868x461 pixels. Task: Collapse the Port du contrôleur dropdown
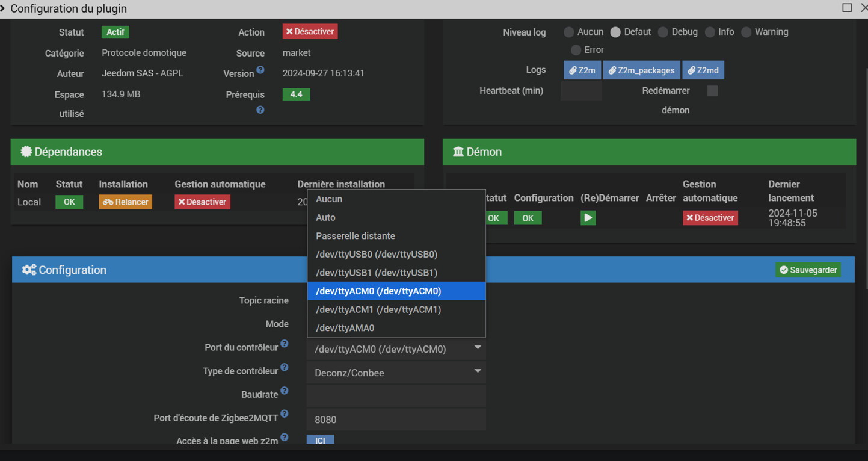[396, 349]
